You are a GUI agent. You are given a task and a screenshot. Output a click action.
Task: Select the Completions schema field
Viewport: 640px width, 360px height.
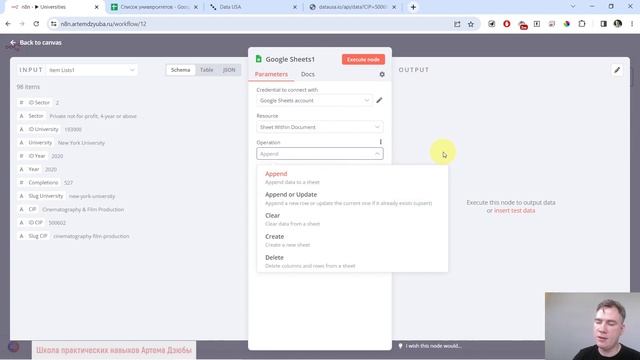[x=39, y=182]
